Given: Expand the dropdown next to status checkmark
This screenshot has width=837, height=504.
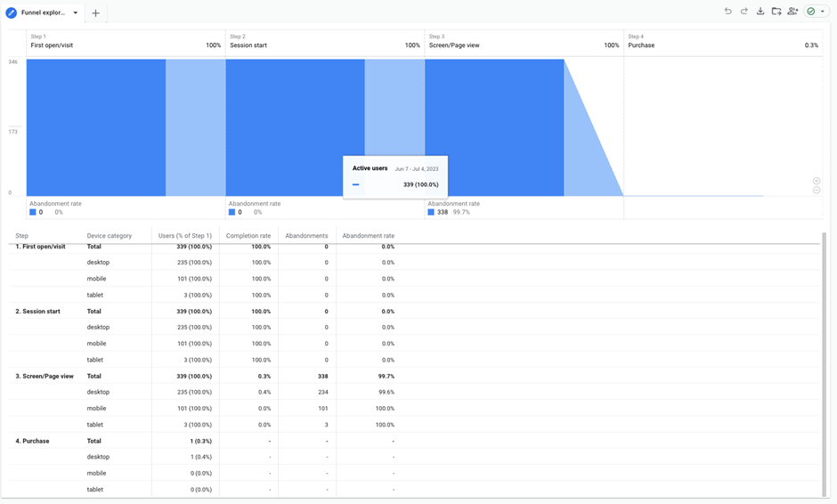Looking at the screenshot, I should pyautogui.click(x=823, y=12).
